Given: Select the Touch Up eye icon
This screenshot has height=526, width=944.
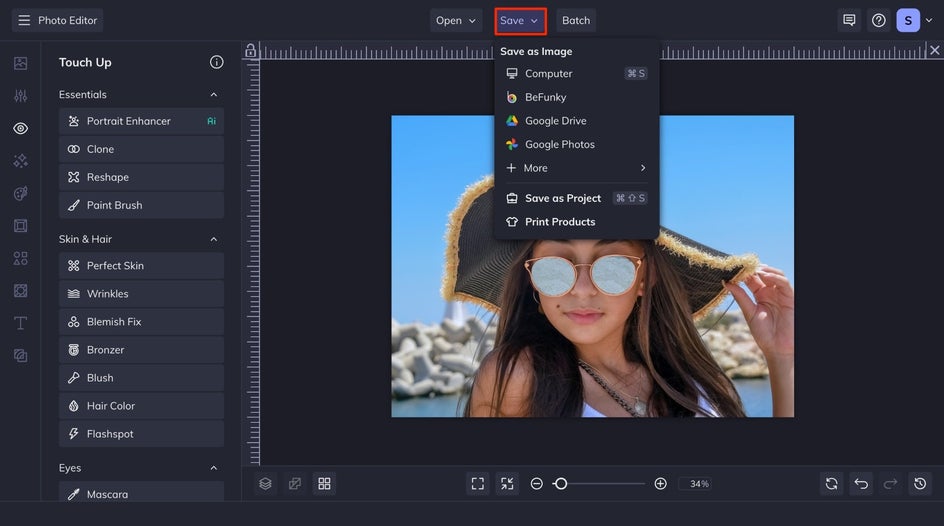Looking at the screenshot, I should click(20, 128).
